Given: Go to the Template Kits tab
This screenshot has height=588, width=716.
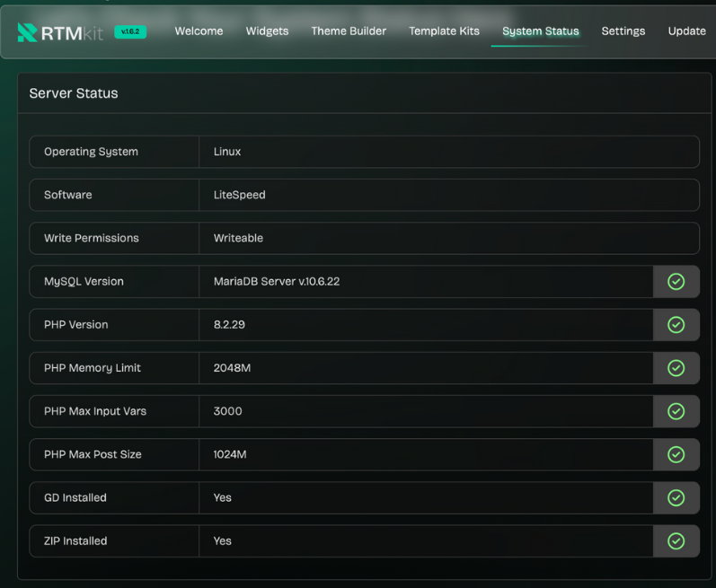Looking at the screenshot, I should click(444, 31).
